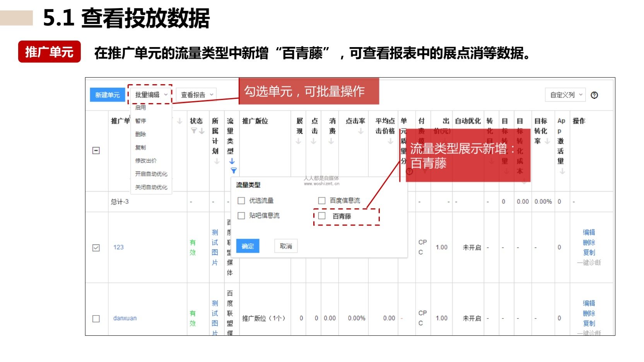Open the 查看报告 dropdown
The height and width of the screenshot is (362, 644).
(196, 95)
